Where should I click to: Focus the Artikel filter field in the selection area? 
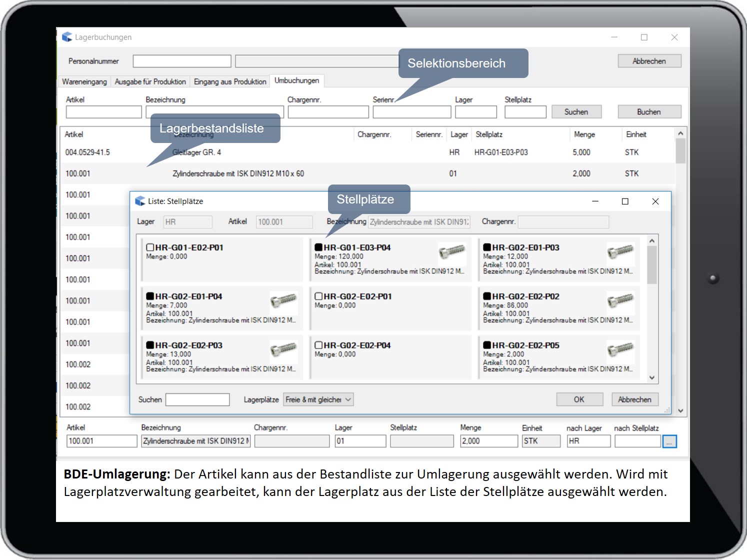click(x=104, y=112)
